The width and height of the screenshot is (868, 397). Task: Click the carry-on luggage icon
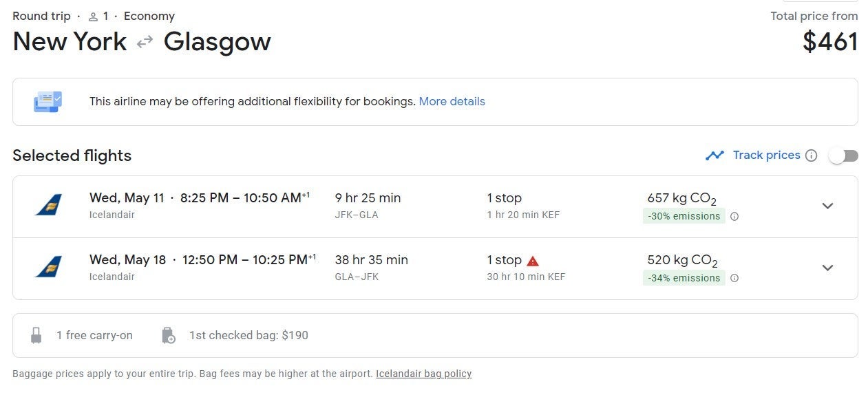pyautogui.click(x=36, y=336)
